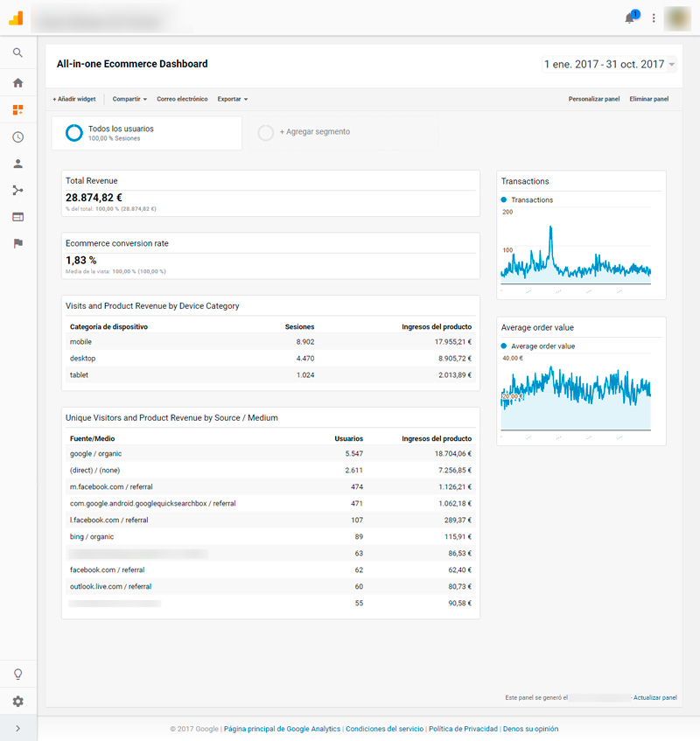Click the notifications bell icon
The image size is (700, 741).
pyautogui.click(x=629, y=18)
